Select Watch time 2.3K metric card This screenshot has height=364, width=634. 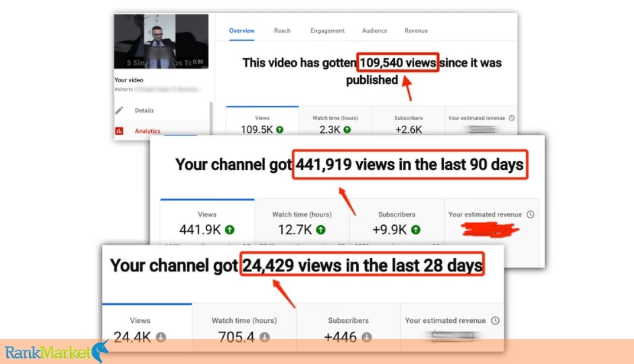pos(335,121)
